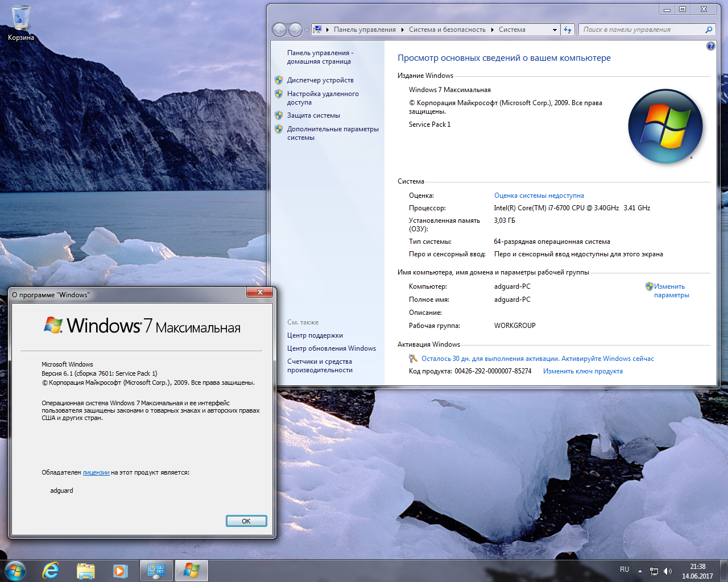Switch to Control Panel System taskbar button

tap(156, 571)
